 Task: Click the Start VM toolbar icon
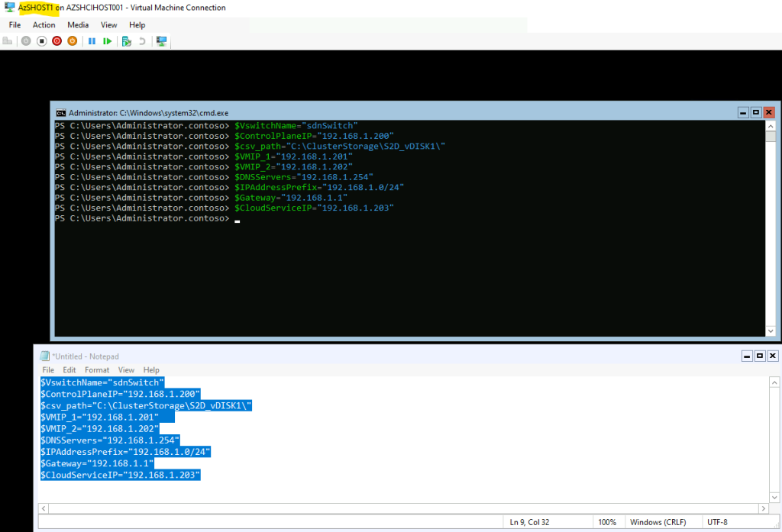[x=26, y=41]
